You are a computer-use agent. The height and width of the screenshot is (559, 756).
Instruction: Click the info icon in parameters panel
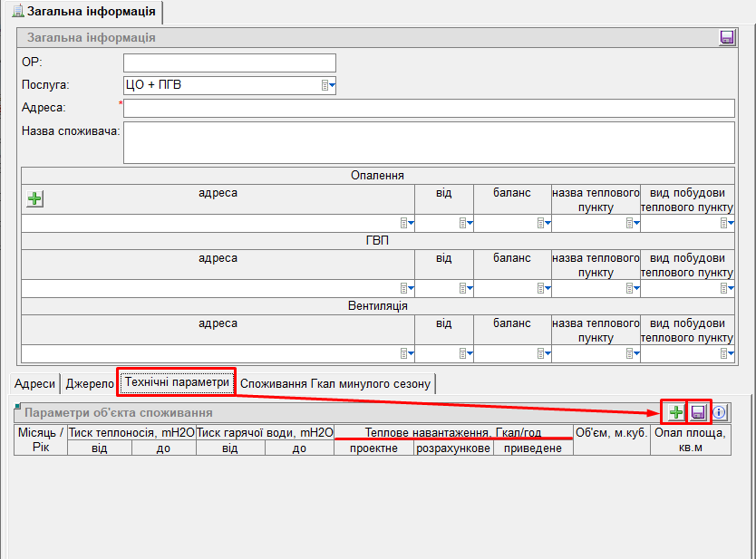point(720,412)
